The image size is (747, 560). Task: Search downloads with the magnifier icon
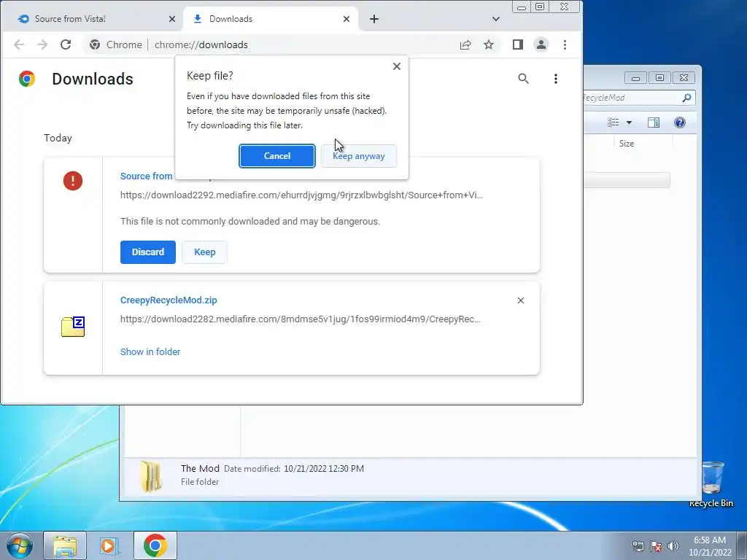(x=523, y=79)
